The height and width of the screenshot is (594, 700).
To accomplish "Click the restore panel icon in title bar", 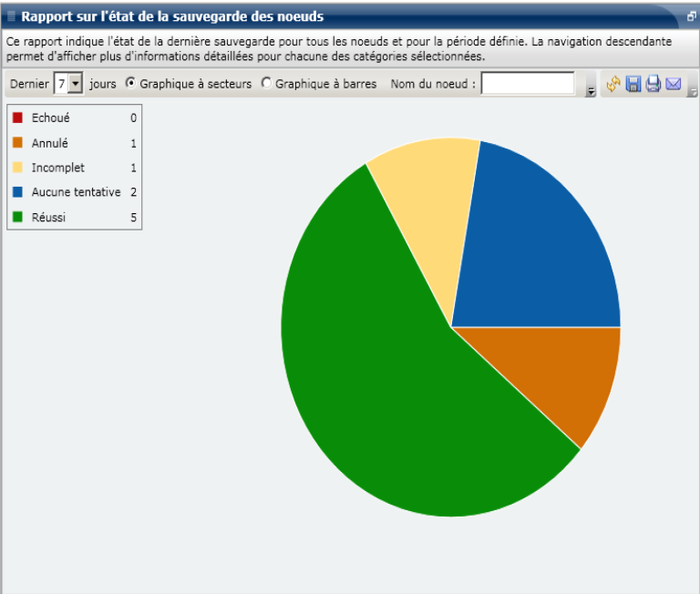I will tap(690, 16).
